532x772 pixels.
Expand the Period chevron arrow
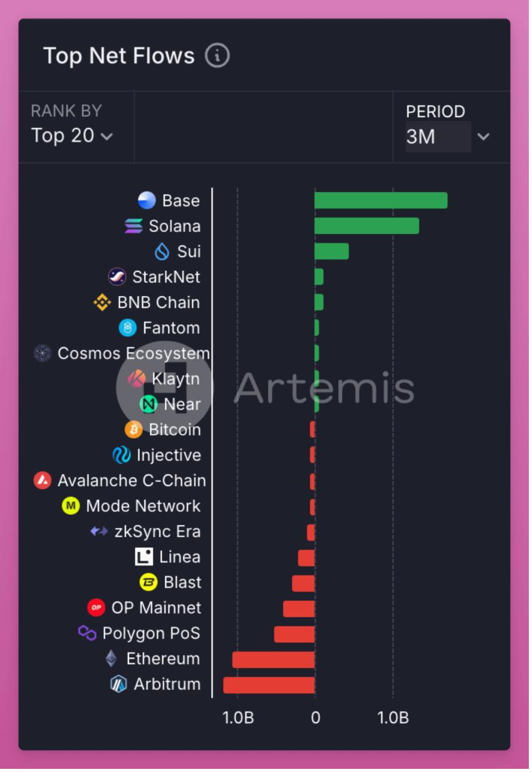[483, 137]
